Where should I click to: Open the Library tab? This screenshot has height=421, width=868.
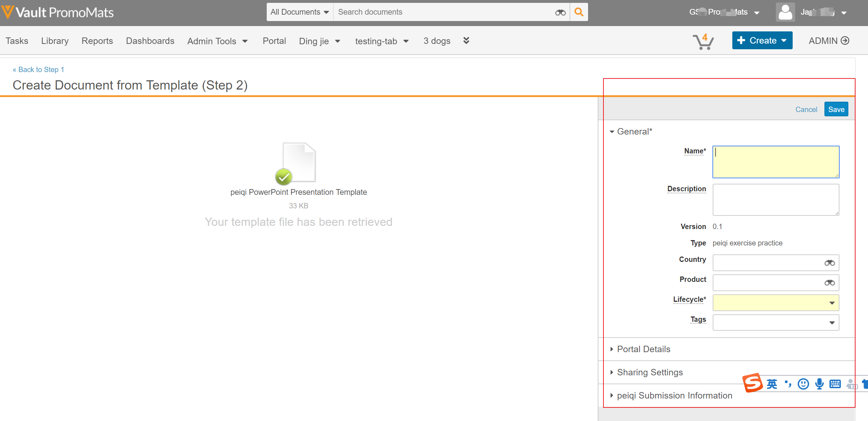pos(55,41)
